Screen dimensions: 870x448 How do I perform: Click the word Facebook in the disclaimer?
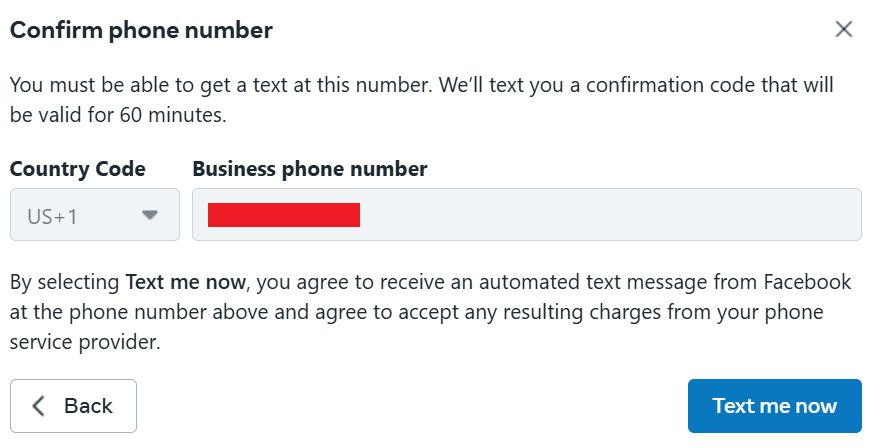(x=811, y=282)
